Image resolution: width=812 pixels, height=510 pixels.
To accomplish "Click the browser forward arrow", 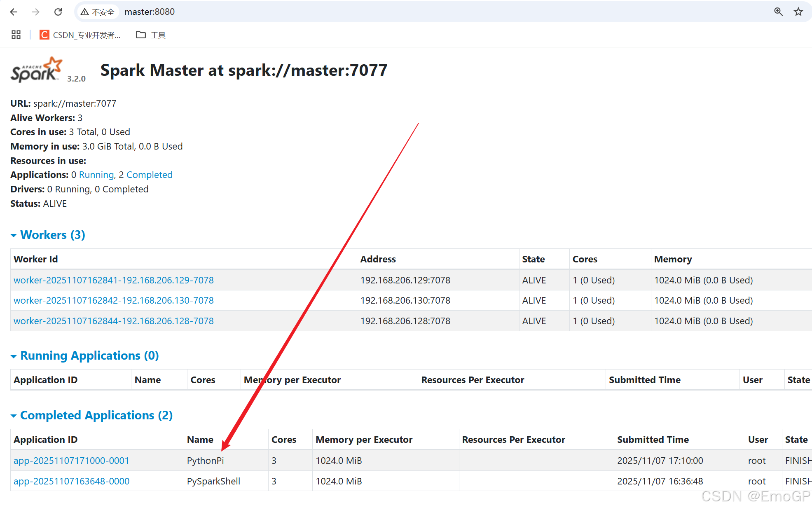I will [36, 12].
